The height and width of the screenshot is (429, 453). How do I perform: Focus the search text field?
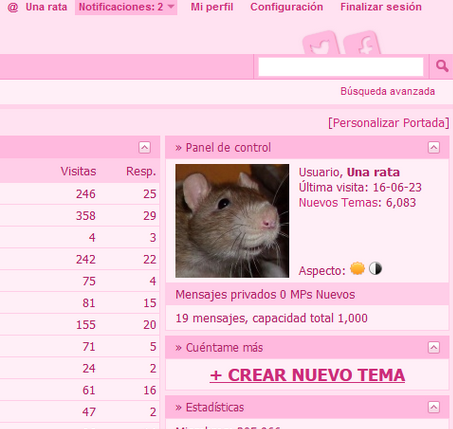[x=341, y=67]
